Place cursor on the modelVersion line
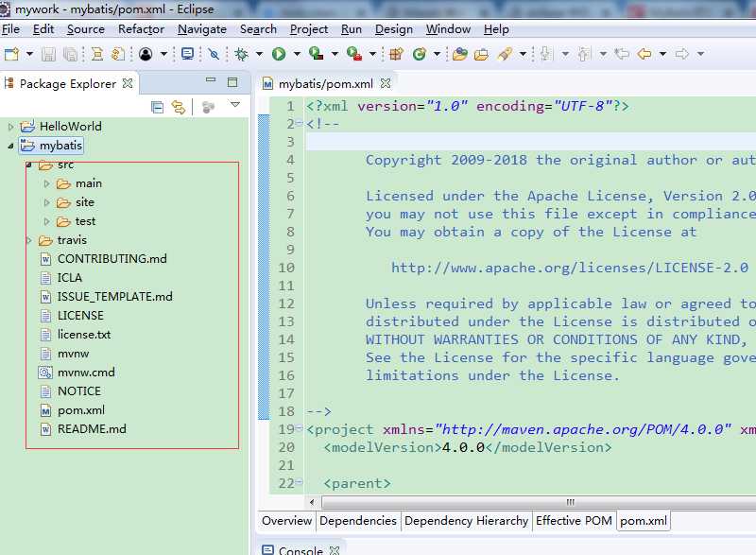Image resolution: width=756 pixels, height=555 pixels. point(467,447)
